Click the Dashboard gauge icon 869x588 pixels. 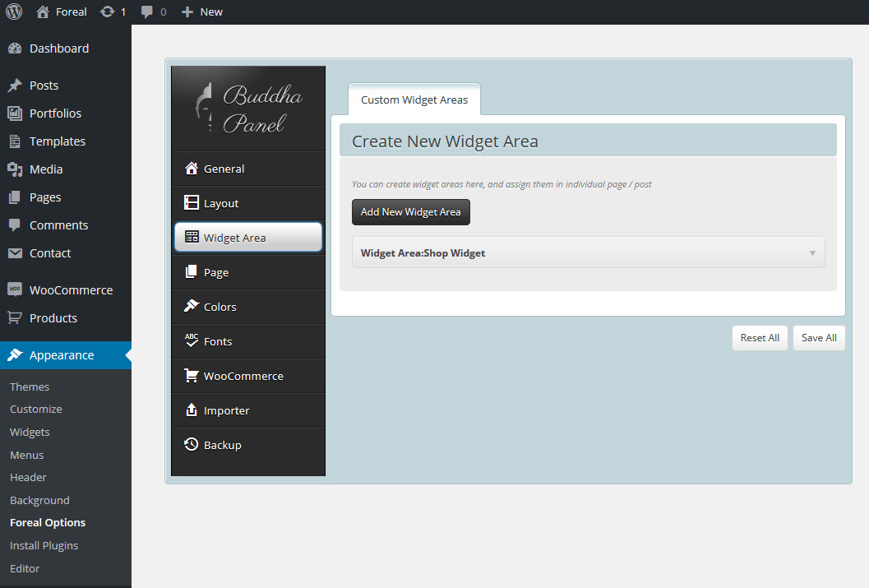(x=15, y=49)
